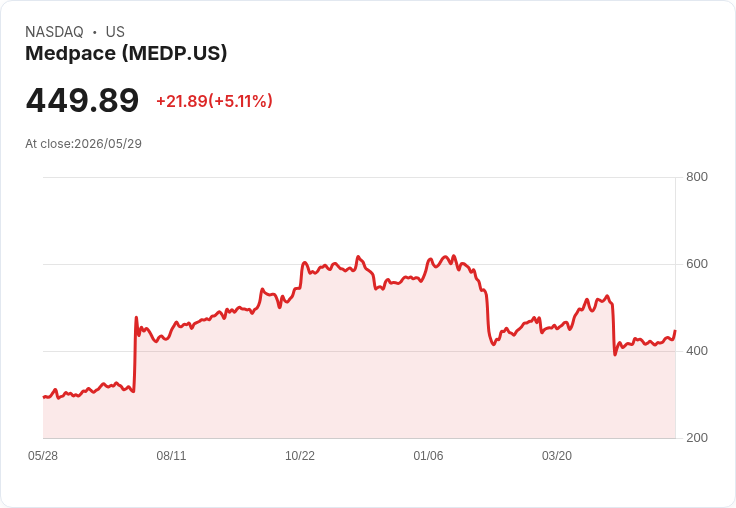The width and height of the screenshot is (736, 508).
Task: Click the +21.89(+5.11%) change value
Action: point(214,101)
